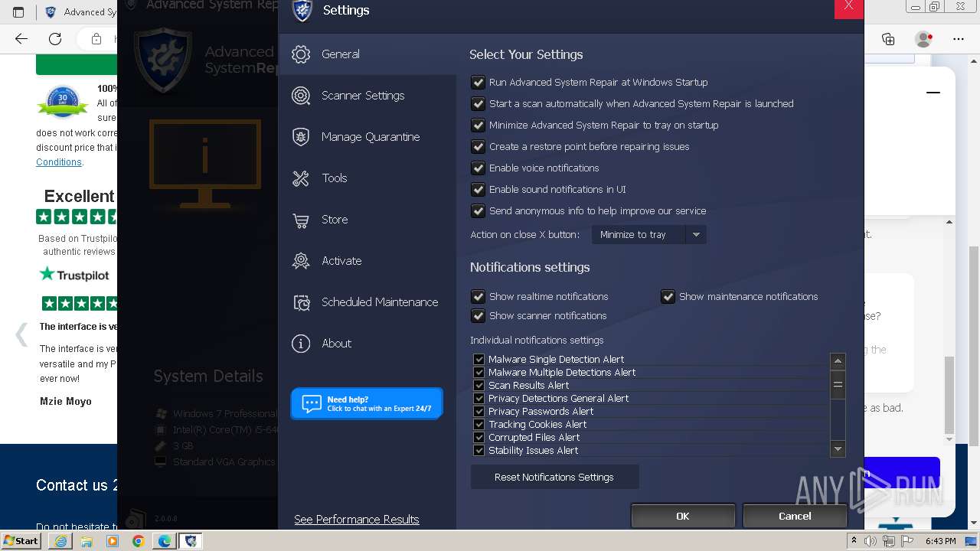Open Windows Start menu

click(21, 540)
